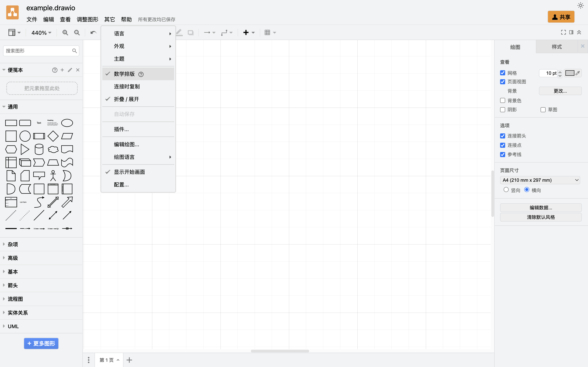Click the 编辑数据... button
Viewport: 588px width, 367px height.
point(541,208)
